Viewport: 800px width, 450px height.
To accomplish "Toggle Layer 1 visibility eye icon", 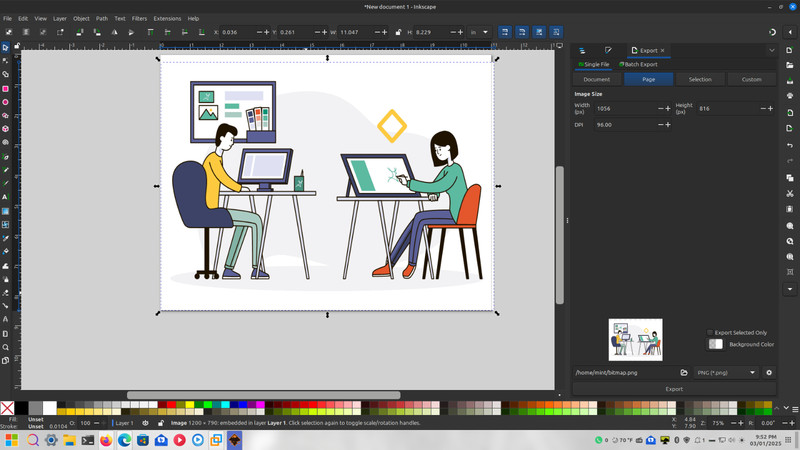I will click(145, 423).
